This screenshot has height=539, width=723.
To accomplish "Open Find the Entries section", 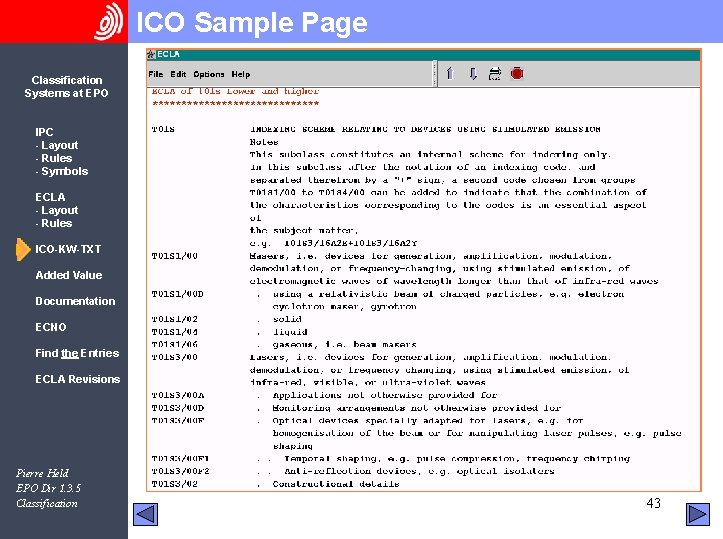I will click(x=77, y=353).
